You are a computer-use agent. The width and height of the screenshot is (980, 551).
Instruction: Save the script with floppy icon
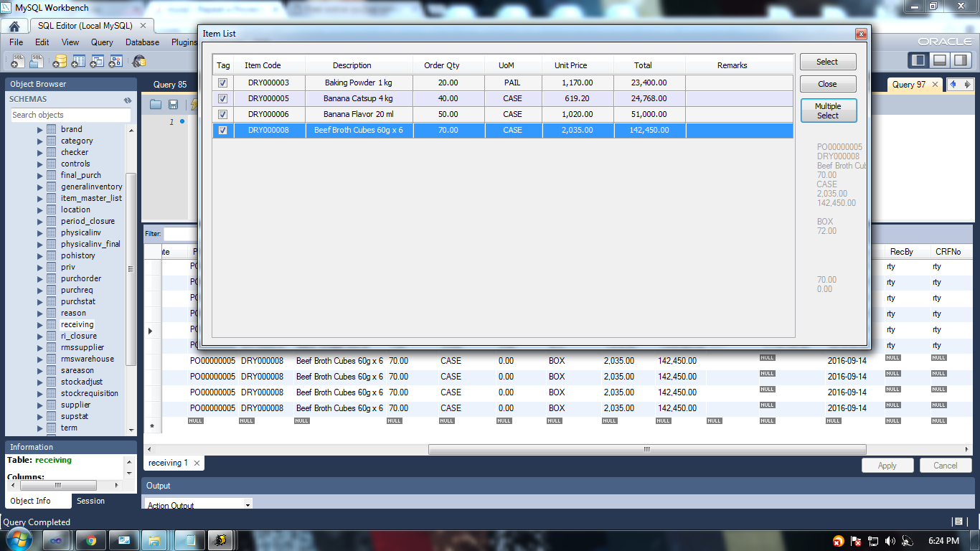[173, 105]
